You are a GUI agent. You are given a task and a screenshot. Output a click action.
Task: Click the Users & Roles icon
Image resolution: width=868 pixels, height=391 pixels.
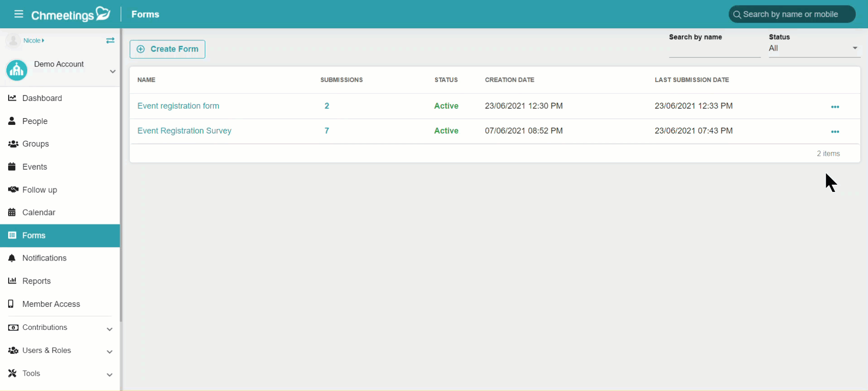(x=13, y=350)
